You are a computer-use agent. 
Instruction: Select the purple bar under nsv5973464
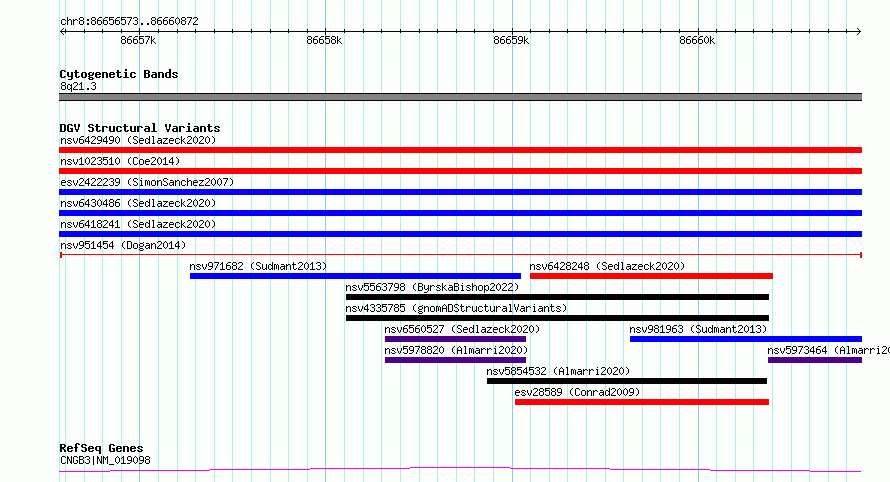(815, 360)
